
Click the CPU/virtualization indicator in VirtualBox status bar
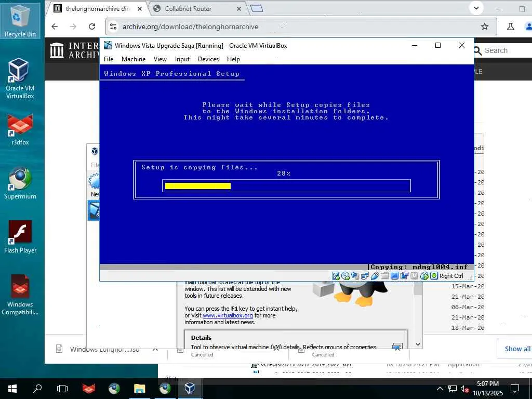point(414,276)
